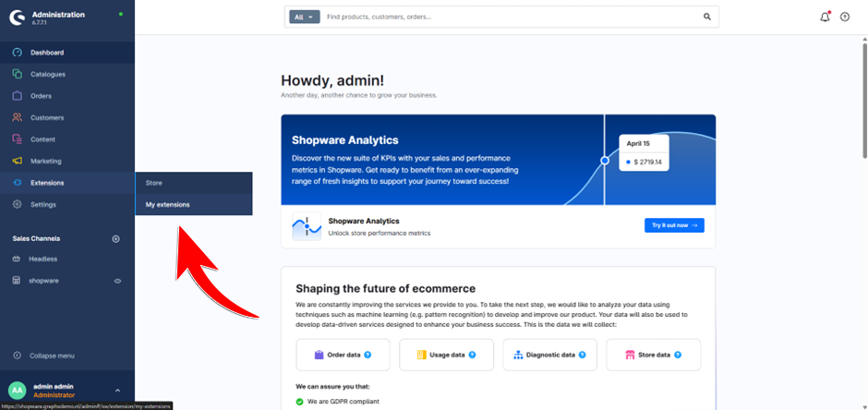Screen dimensions: 868x410
Task: Open the Headless sales channel
Action: tap(43, 259)
